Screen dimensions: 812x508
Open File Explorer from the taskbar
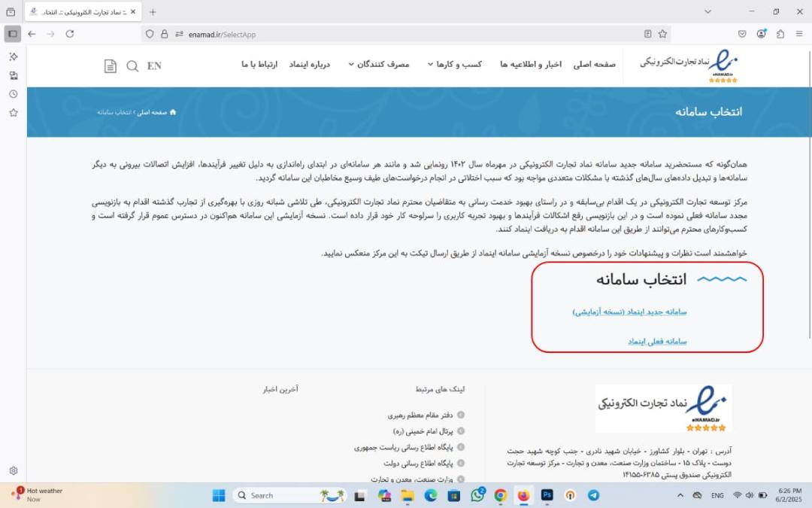point(408,495)
